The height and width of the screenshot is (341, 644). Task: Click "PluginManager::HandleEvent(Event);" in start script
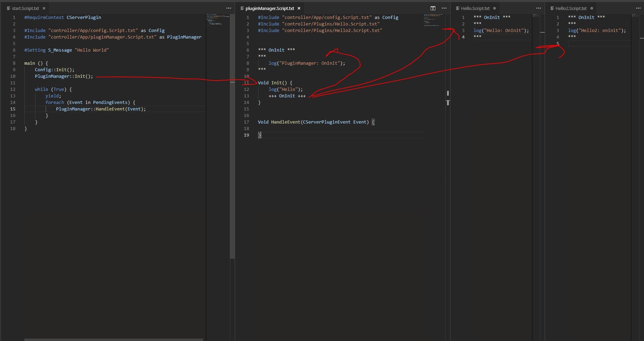click(x=101, y=109)
